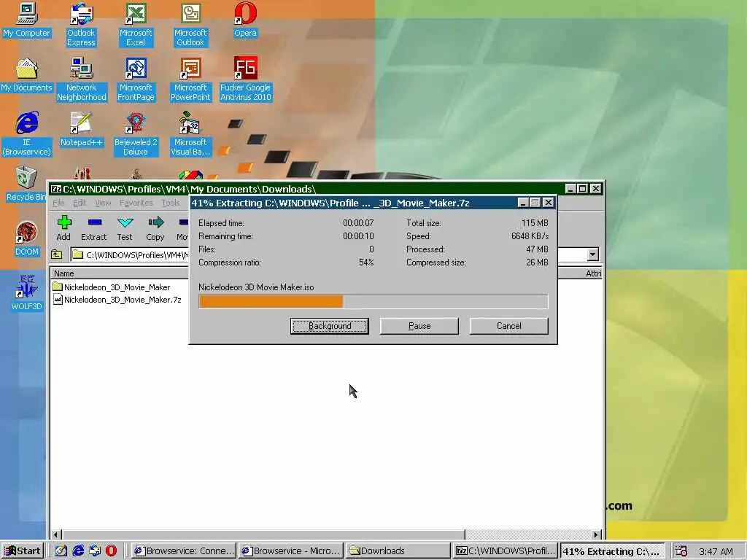Click the system tray scheduler icon

(x=681, y=551)
